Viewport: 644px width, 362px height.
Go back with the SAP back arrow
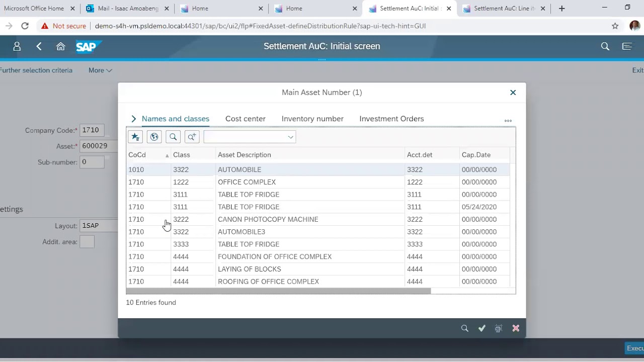click(x=39, y=46)
